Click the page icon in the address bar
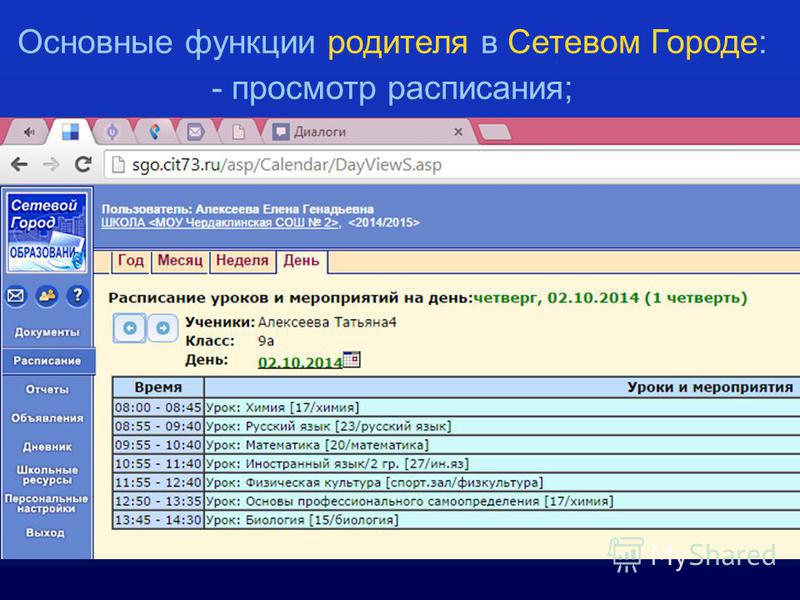The height and width of the screenshot is (600, 800). (x=118, y=164)
